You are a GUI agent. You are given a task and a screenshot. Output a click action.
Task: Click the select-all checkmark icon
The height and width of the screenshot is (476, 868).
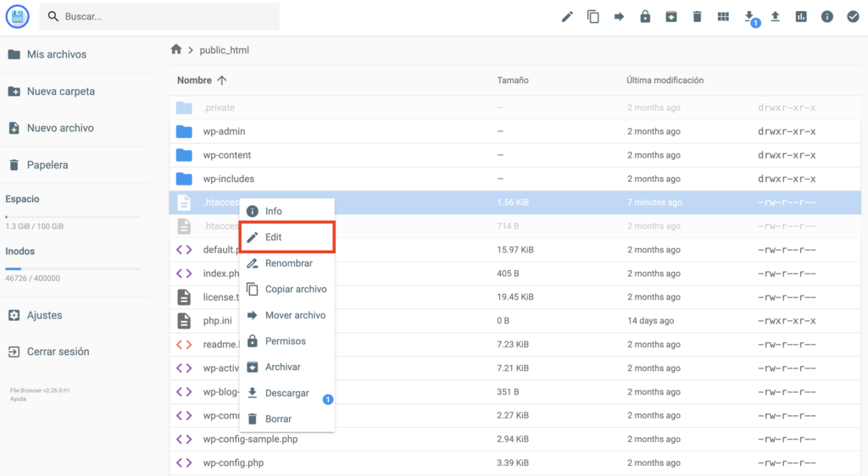tap(853, 17)
